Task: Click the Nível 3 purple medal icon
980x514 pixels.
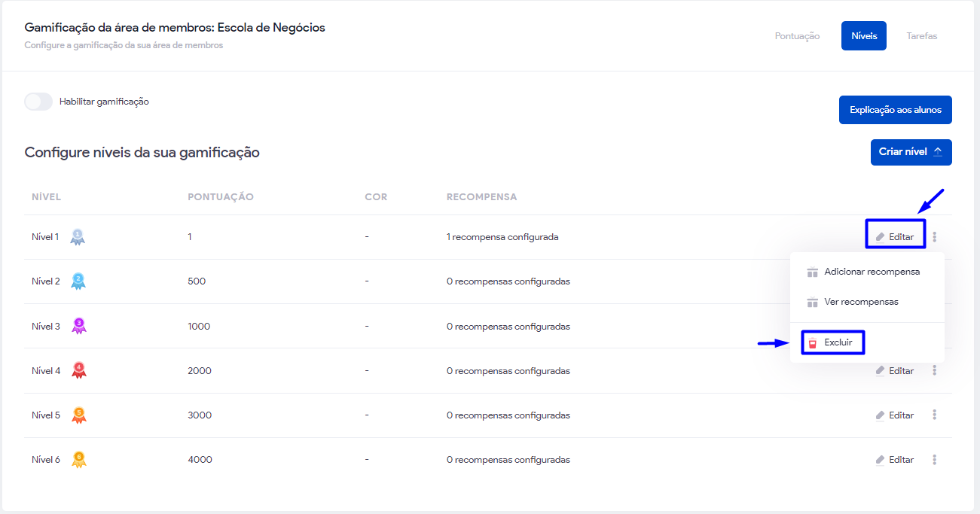Action: (78, 326)
